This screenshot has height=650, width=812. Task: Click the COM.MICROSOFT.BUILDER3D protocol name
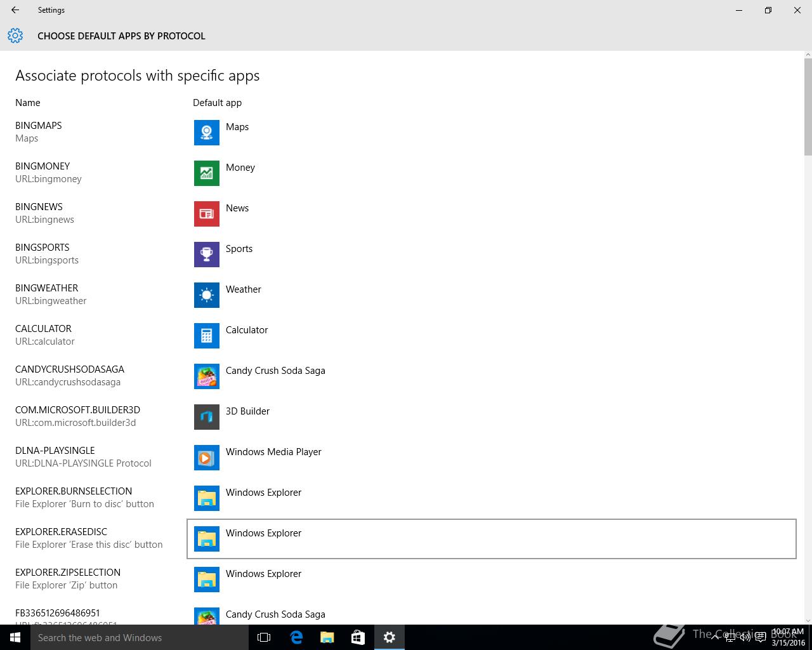click(77, 410)
